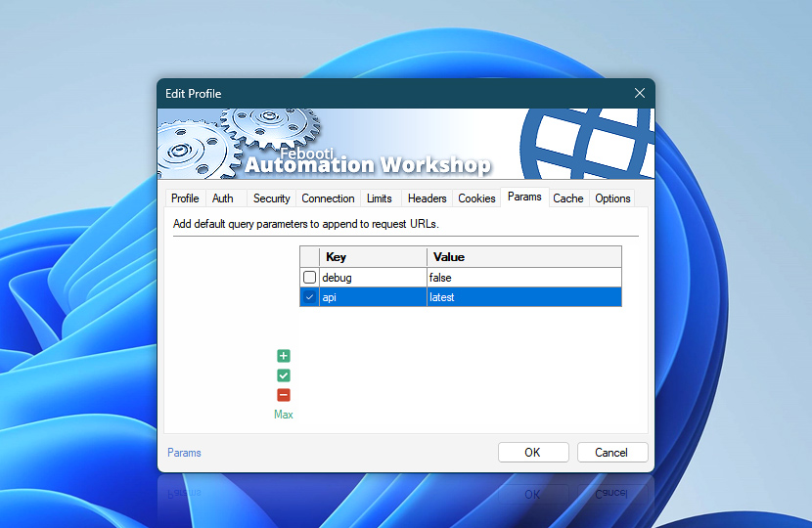The image size is (812, 528).
Task: Switch to the Profile tab
Action: 185,198
